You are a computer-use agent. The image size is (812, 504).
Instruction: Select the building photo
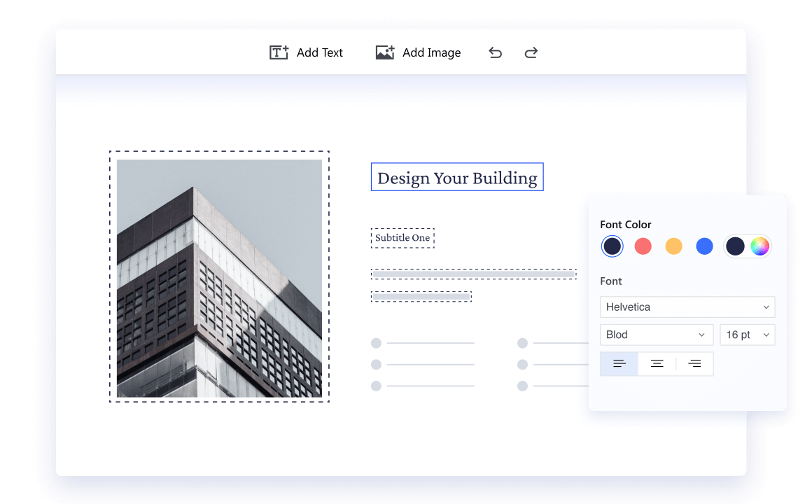click(x=219, y=278)
